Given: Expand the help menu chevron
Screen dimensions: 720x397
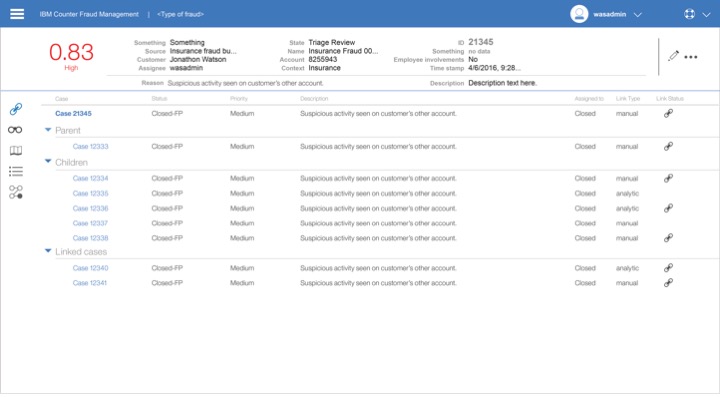Looking at the screenshot, I should tap(706, 14).
